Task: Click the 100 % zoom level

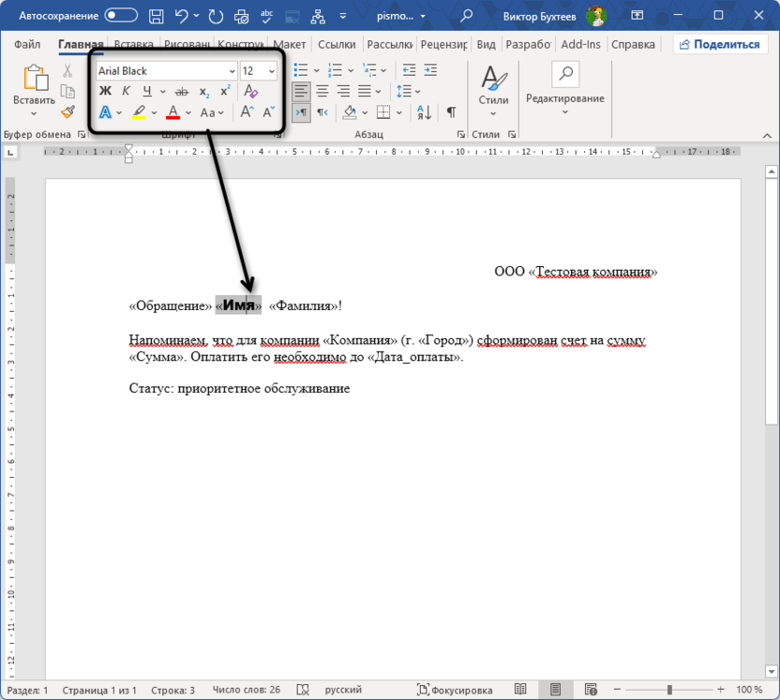Action: pyautogui.click(x=749, y=690)
